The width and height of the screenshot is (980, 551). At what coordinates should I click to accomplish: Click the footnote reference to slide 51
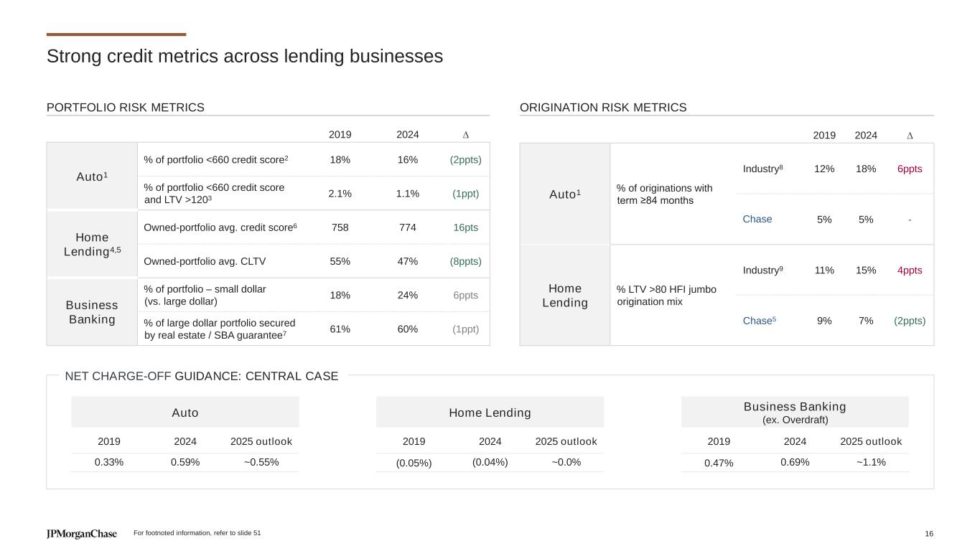point(197,533)
